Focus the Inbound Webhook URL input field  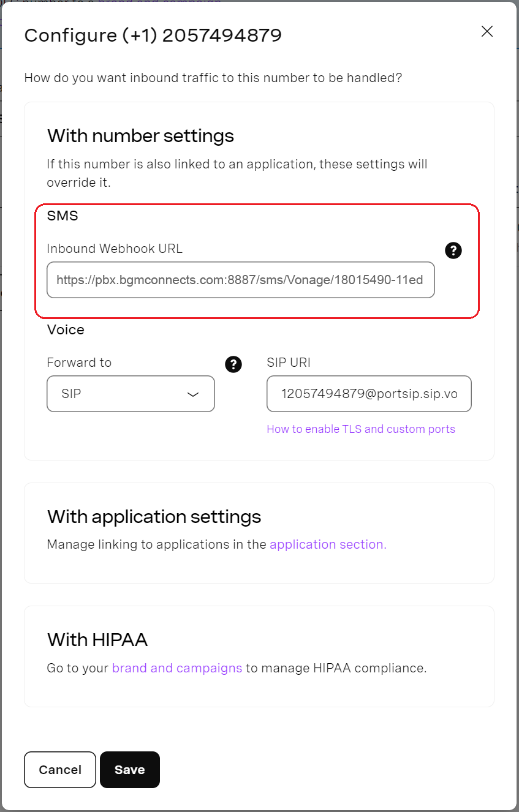tap(240, 280)
